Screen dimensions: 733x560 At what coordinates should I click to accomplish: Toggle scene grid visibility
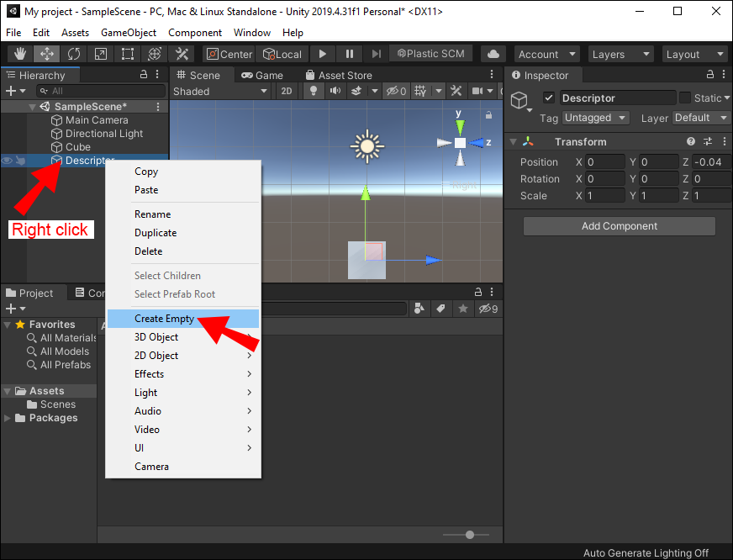pyautogui.click(x=420, y=91)
